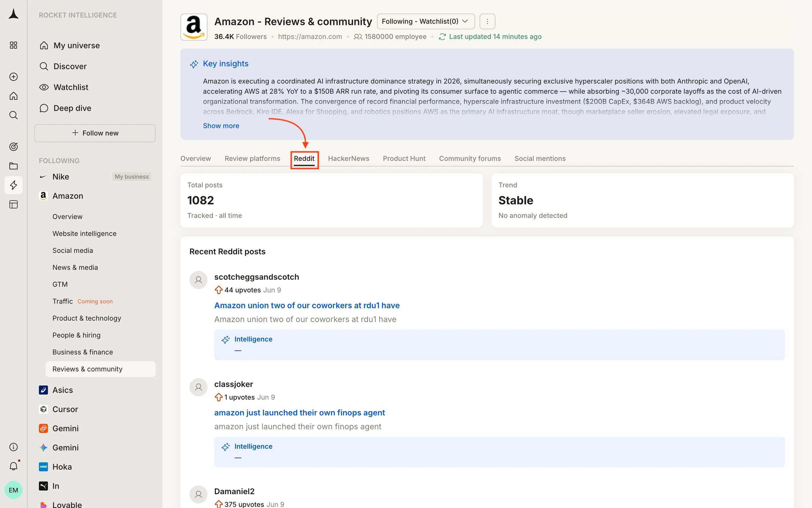This screenshot has width=812, height=508.
Task: Select Reviews & community in sidebar
Action: click(x=101, y=369)
